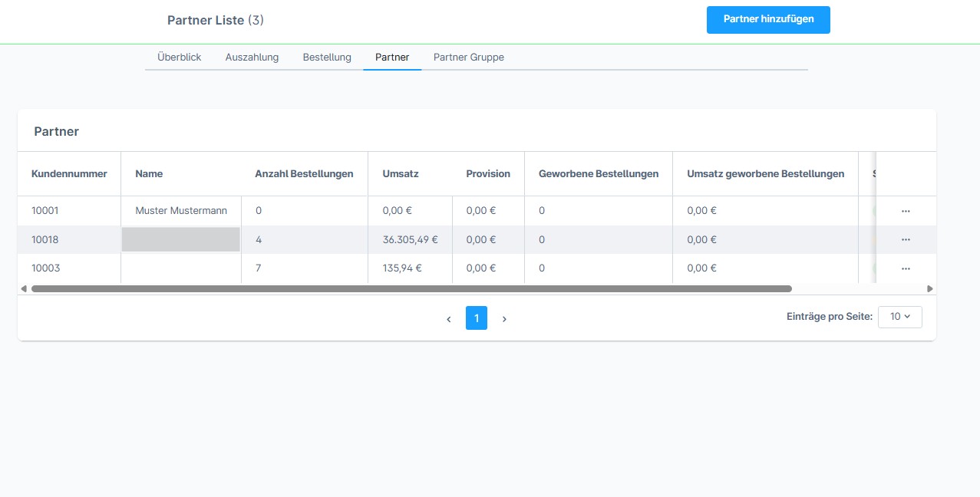Go to previous page arrow

449,319
